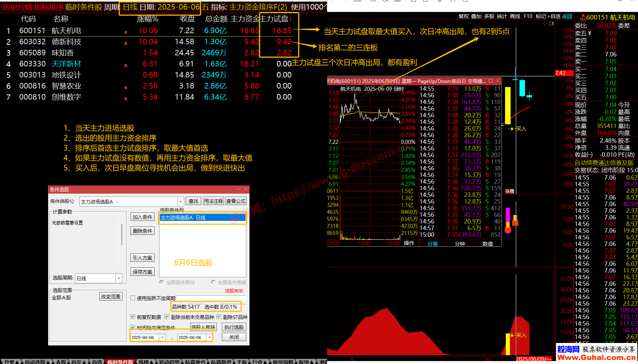Click the 涨榜 tag under the chart
Screen dimensions: 638x364
pyautogui.click(x=510, y=191)
